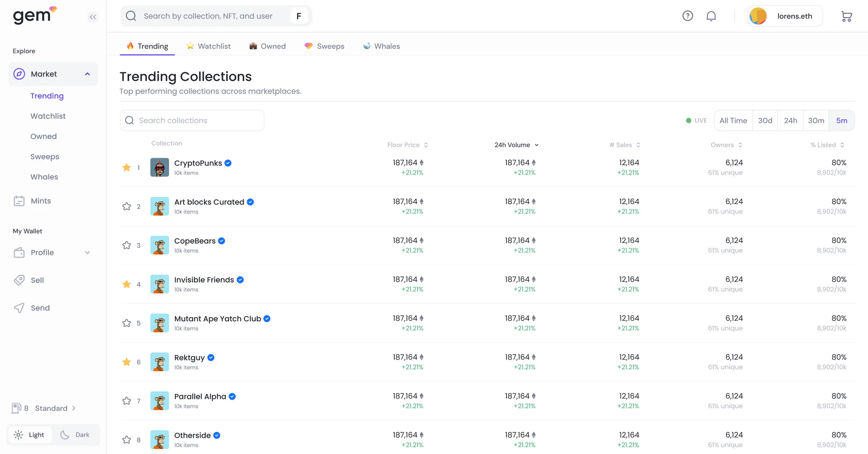This screenshot has height=454, width=868.
Task: Switch to the Watchlist tab
Action: [x=208, y=46]
